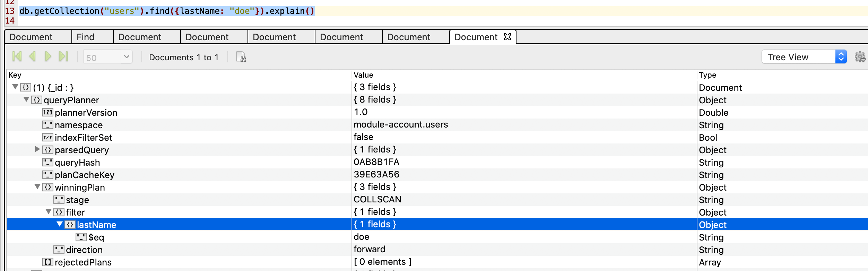Viewport: 868px width, 271px height.
Task: Click the find-in-document binoculars icon
Action: coord(241,57)
